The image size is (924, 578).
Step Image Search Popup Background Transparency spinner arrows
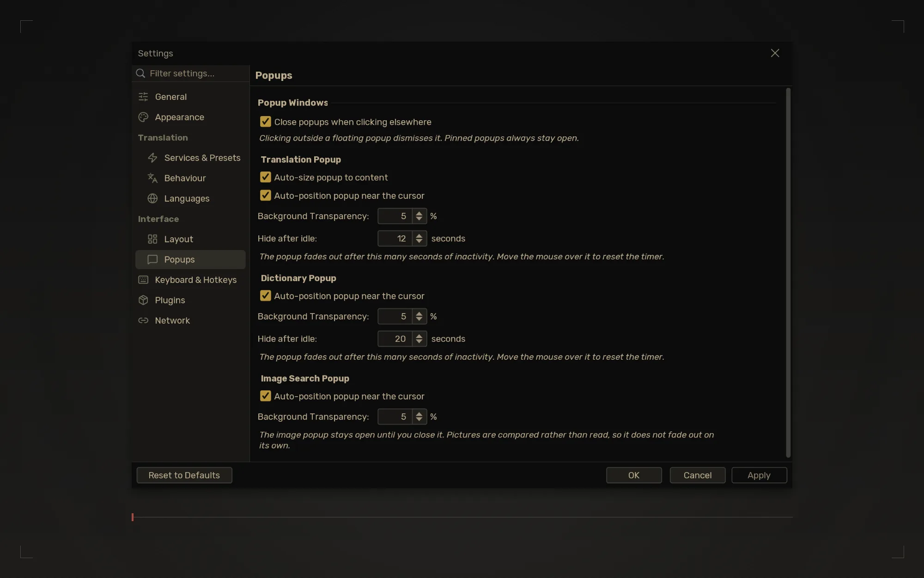pos(419,417)
